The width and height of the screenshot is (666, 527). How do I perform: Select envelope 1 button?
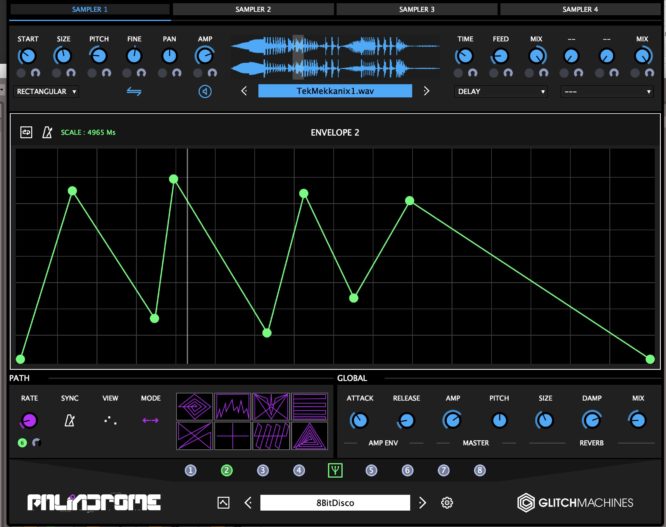coord(191,470)
